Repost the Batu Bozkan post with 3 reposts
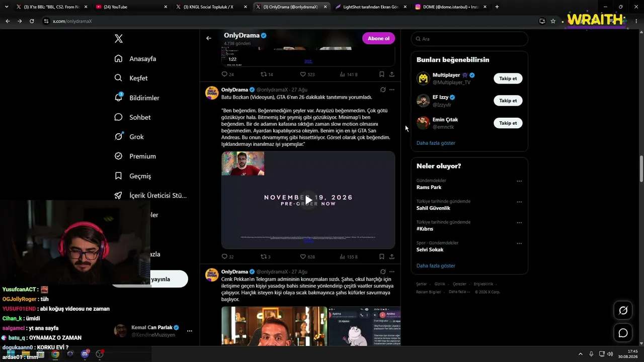 (263, 256)
